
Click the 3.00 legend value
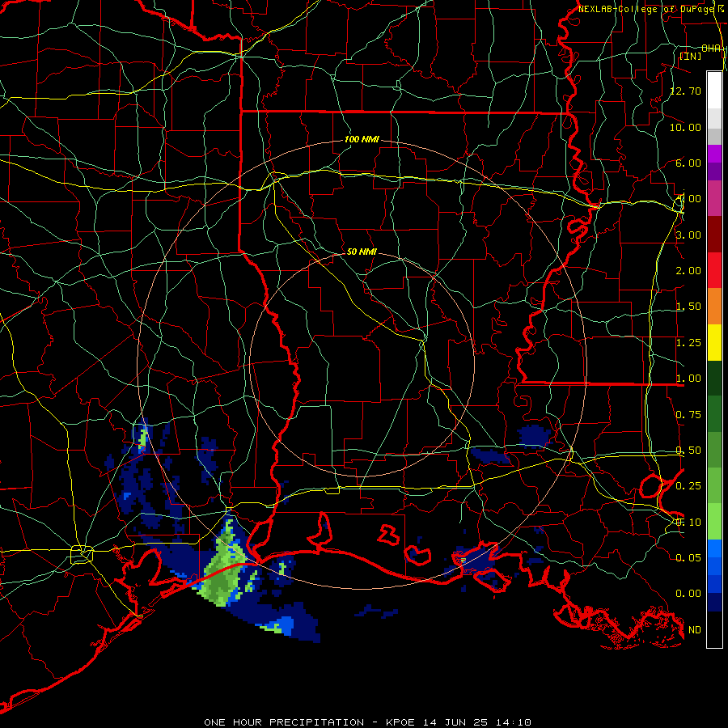[688, 235]
